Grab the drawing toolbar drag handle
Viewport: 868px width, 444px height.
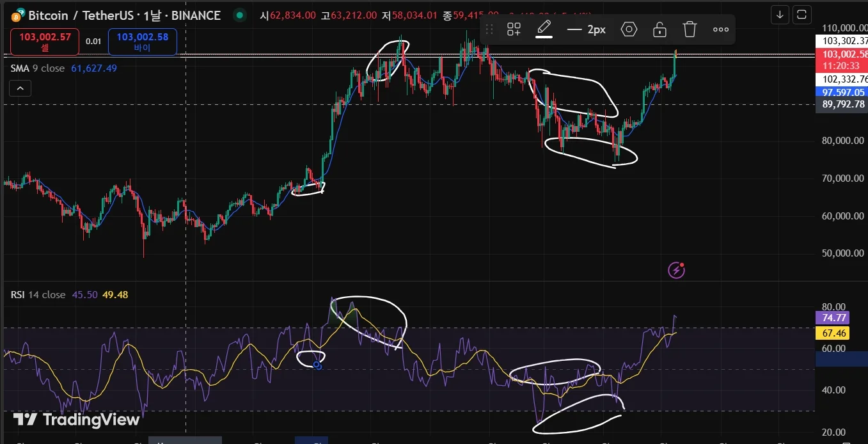[x=489, y=29]
